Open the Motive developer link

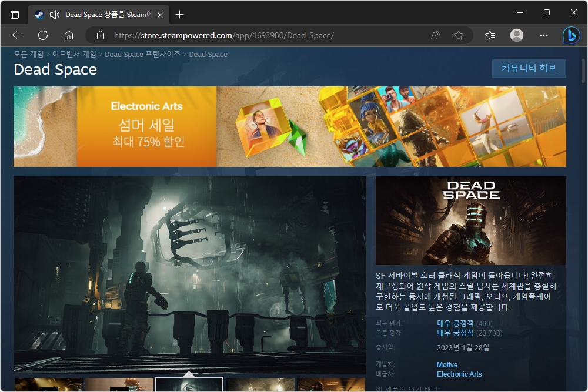[x=447, y=364]
